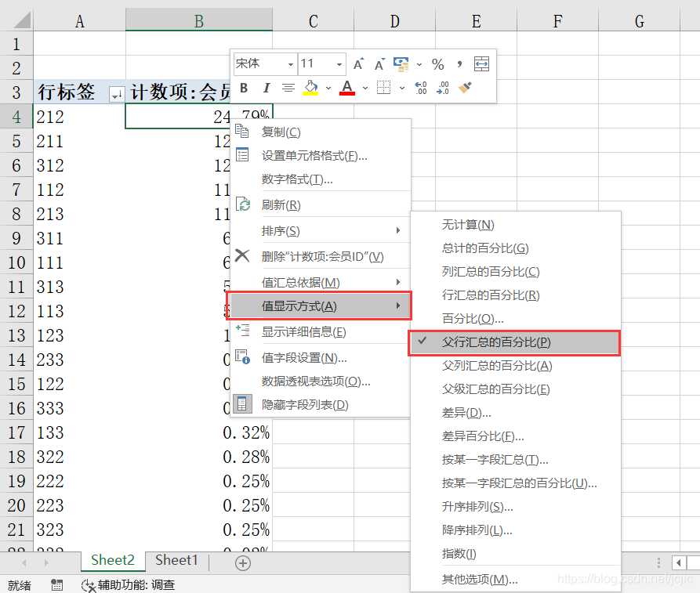
Task: Select 无计算(N) option
Action: 515,225
